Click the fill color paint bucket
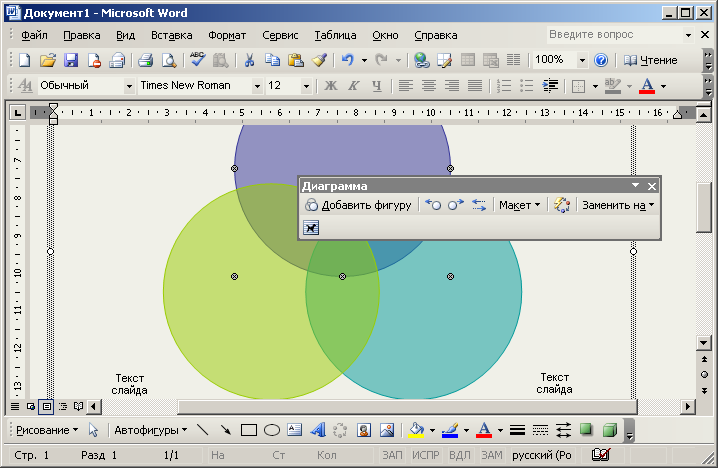This screenshot has height=468, width=718. click(x=416, y=430)
